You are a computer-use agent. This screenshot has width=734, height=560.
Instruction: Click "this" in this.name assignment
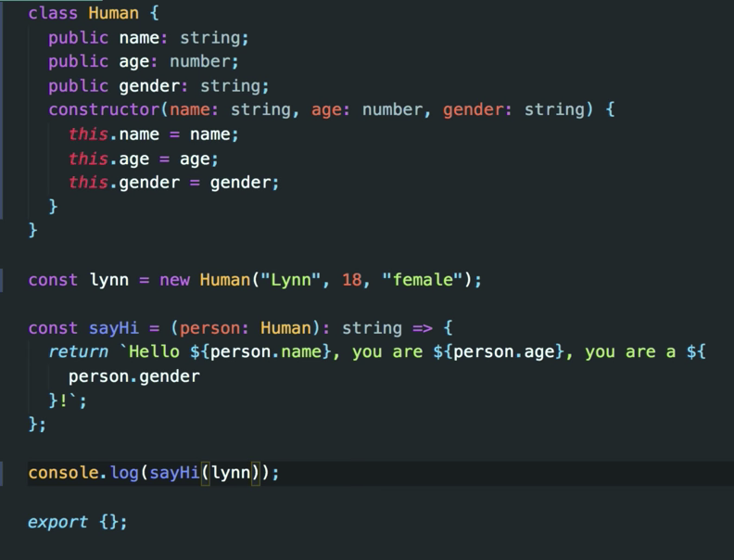tap(88, 134)
